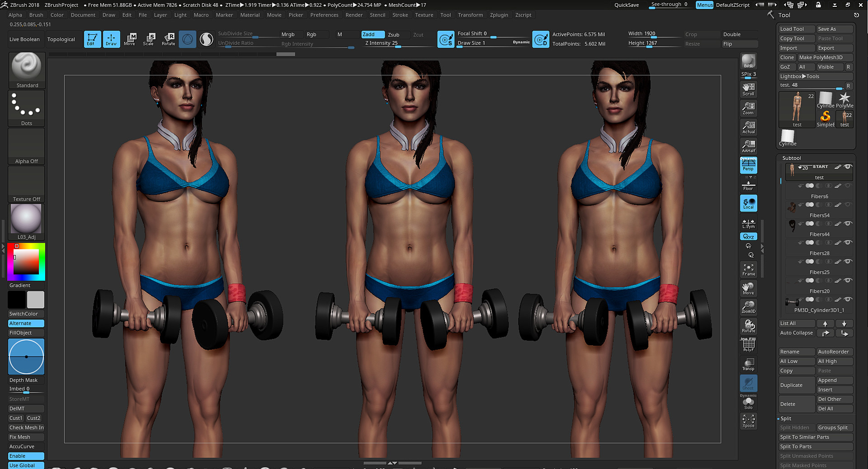Switch to Rotate transform tool in top shelf

pos(168,39)
